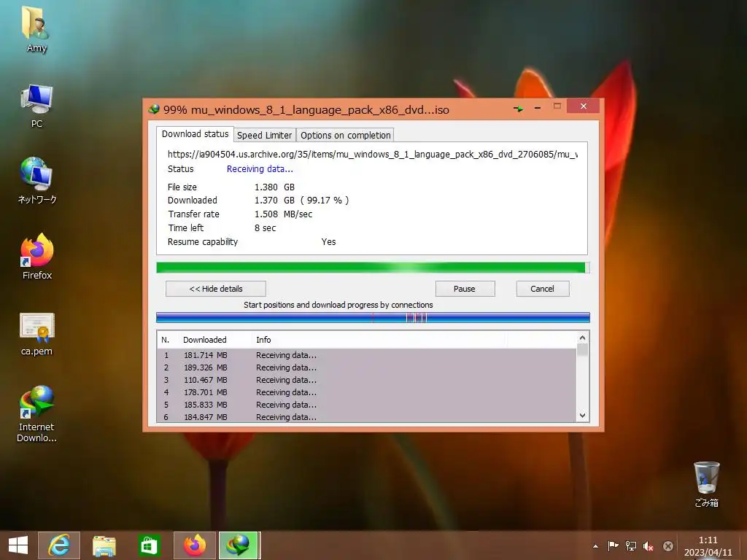The height and width of the screenshot is (560, 747).
Task: Open the ca.pem certificate file
Action: click(x=36, y=334)
